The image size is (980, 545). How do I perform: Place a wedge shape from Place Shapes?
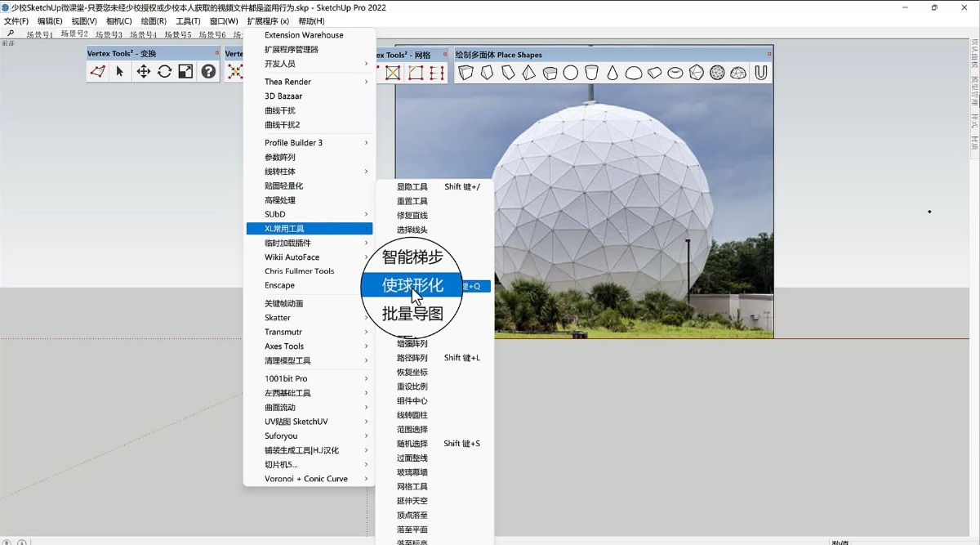point(508,73)
